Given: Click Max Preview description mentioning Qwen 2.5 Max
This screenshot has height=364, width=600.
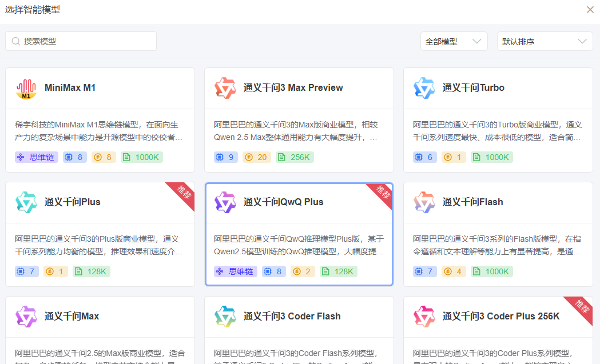Looking at the screenshot, I should (x=296, y=131).
